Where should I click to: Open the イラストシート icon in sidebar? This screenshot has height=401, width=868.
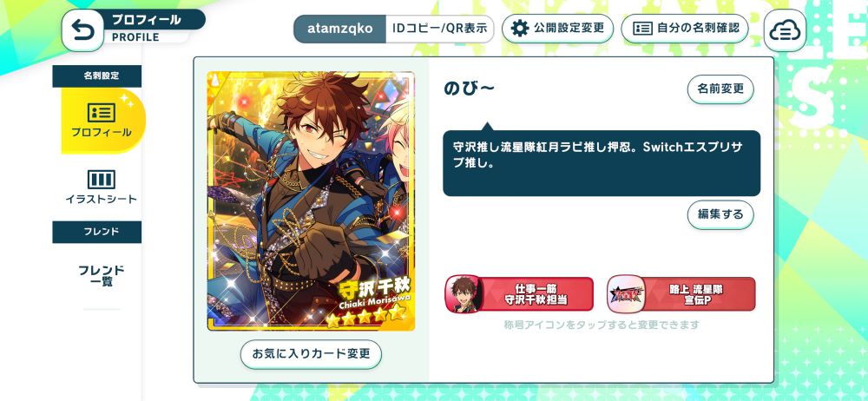click(x=102, y=180)
